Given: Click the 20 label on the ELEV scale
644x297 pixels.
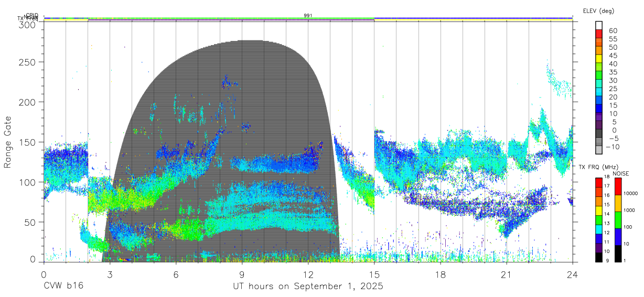Looking at the screenshot, I should (613, 97).
